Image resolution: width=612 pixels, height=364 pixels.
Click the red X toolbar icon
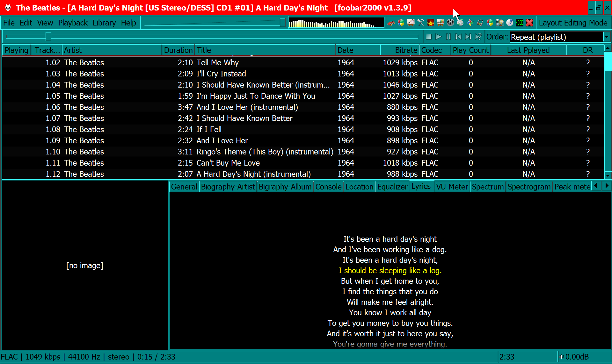point(529,23)
